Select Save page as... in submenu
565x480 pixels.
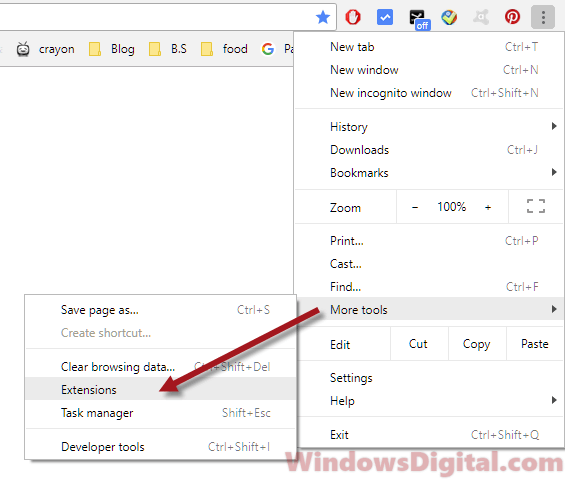tap(161, 310)
